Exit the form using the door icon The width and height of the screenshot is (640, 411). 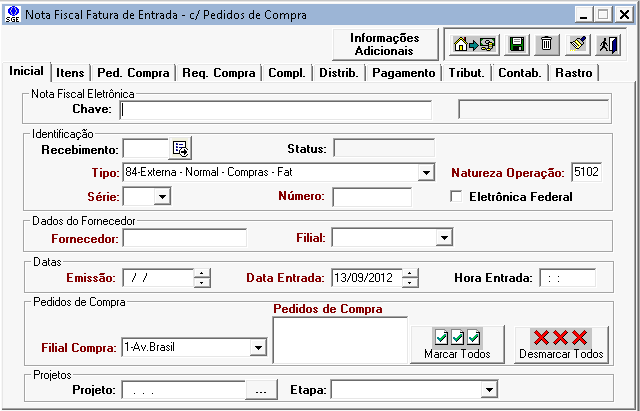coord(608,44)
